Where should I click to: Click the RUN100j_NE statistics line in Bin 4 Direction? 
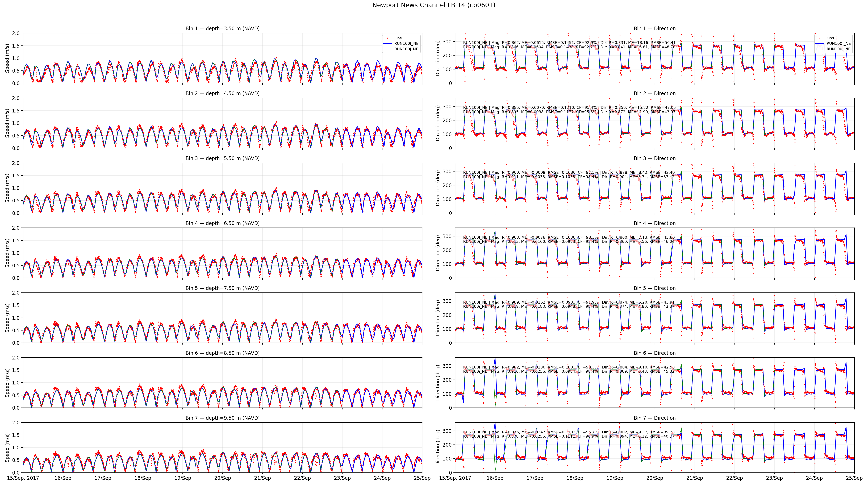click(x=569, y=241)
